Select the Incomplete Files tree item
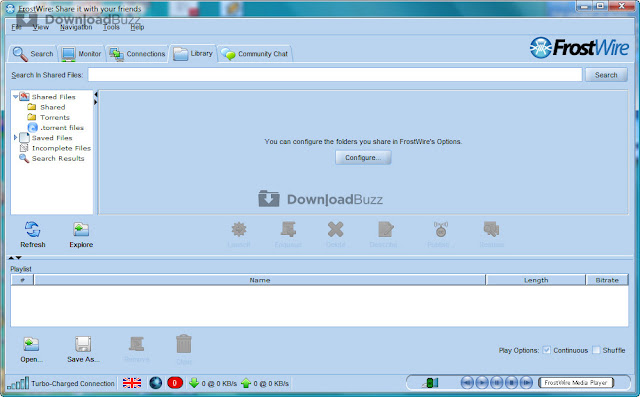 click(x=61, y=148)
